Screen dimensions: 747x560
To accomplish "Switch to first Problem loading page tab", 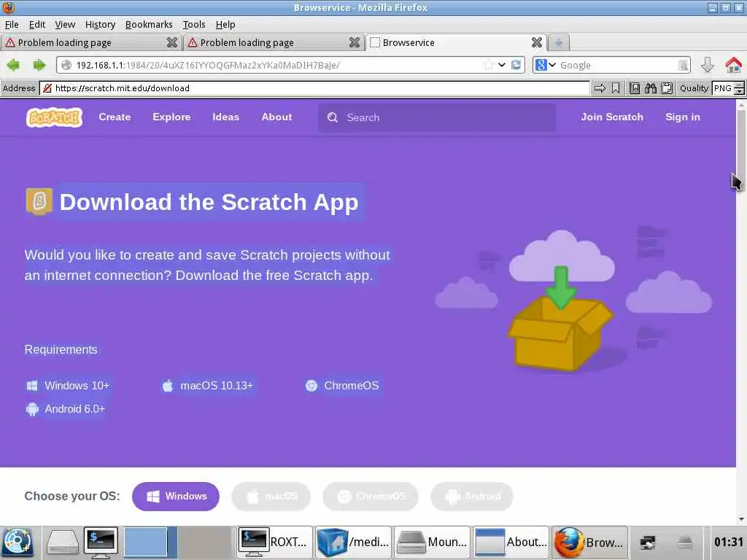I will pyautogui.click(x=90, y=42).
